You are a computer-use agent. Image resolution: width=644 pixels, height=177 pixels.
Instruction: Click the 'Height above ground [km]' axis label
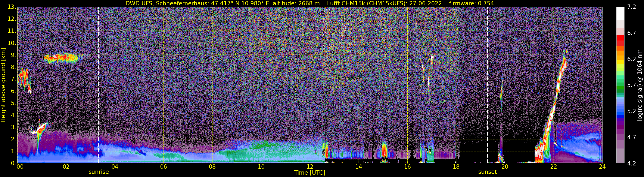[x=3, y=85]
